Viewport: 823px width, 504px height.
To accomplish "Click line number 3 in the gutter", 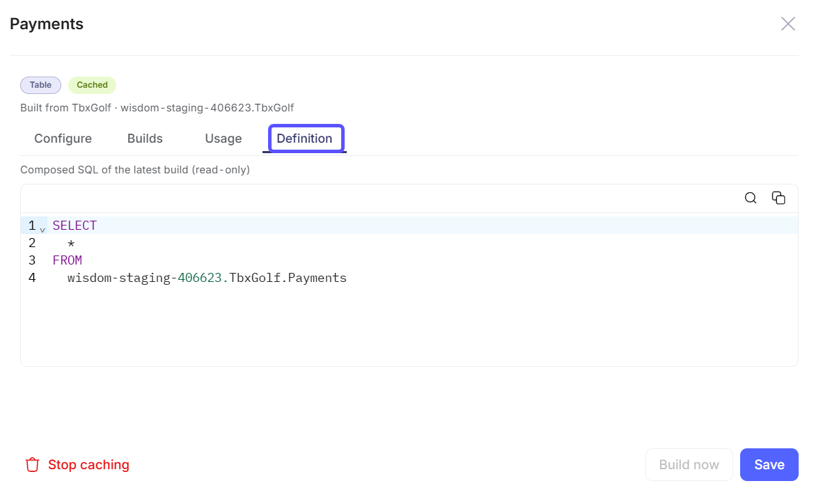I will pos(32,260).
